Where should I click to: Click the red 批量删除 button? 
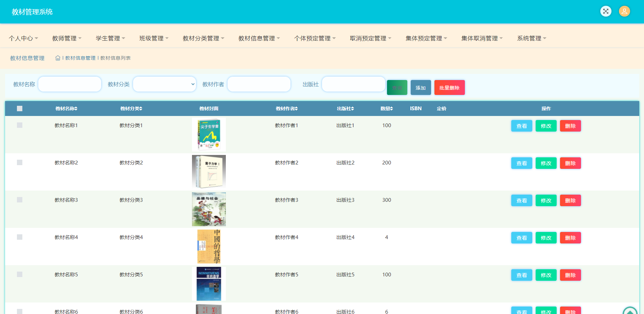coord(449,87)
